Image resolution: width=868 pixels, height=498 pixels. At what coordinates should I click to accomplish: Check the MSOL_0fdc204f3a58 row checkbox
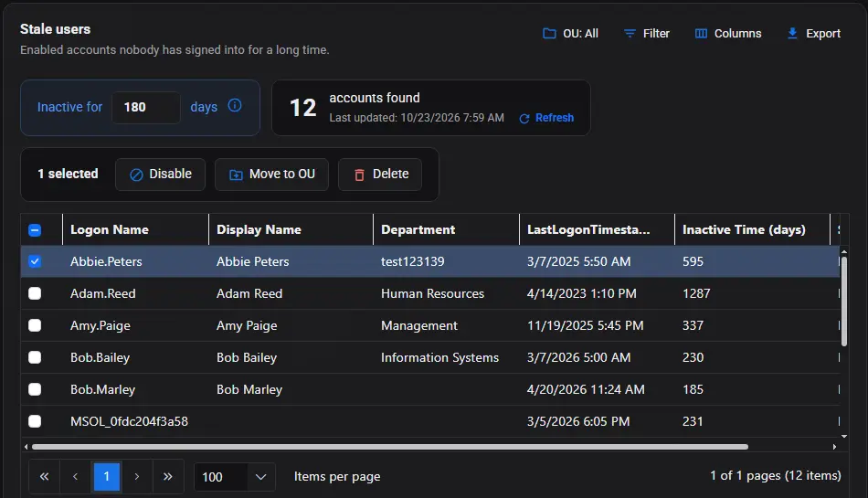pos(35,421)
